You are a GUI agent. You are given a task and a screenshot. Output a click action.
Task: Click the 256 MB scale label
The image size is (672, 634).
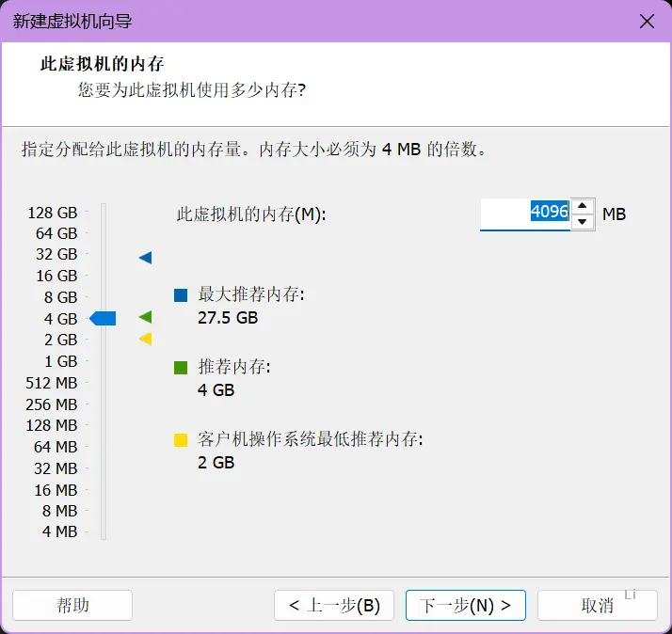(x=51, y=404)
